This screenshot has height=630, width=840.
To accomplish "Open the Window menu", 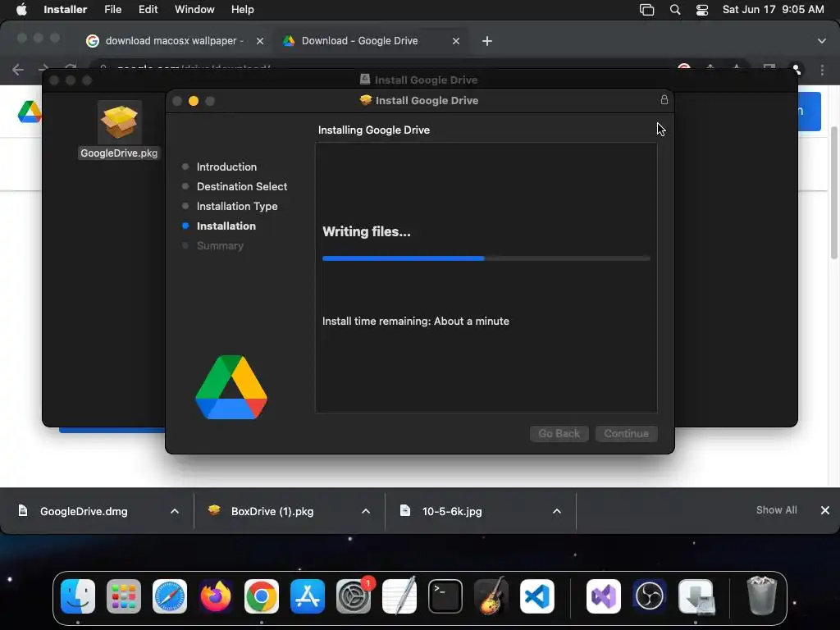I will (194, 10).
